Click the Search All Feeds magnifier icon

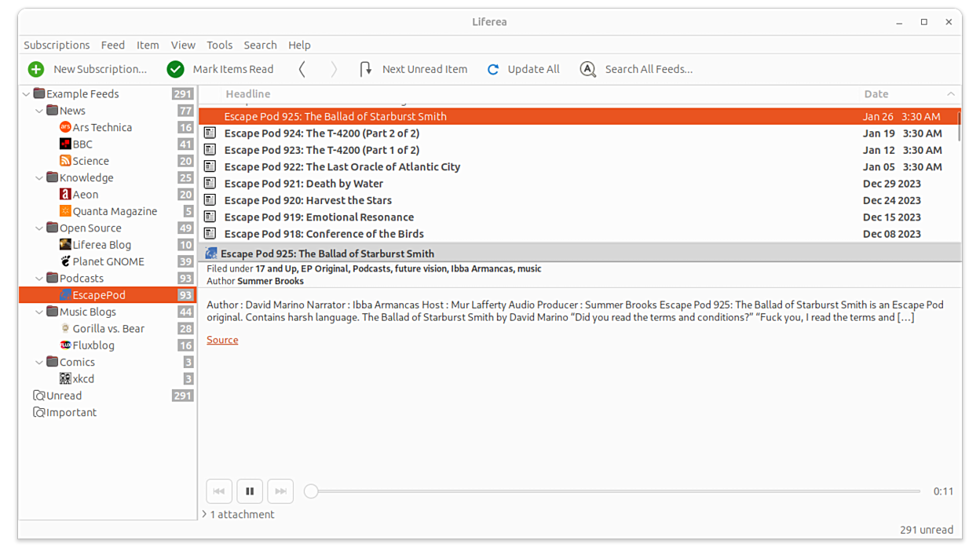click(x=587, y=69)
